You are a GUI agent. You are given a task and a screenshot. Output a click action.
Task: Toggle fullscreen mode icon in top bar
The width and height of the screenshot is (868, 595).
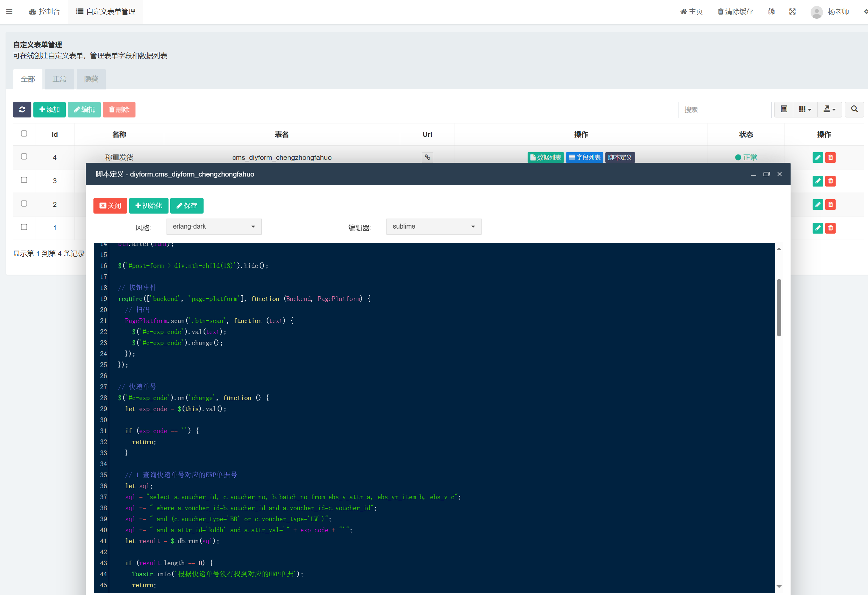(x=792, y=12)
